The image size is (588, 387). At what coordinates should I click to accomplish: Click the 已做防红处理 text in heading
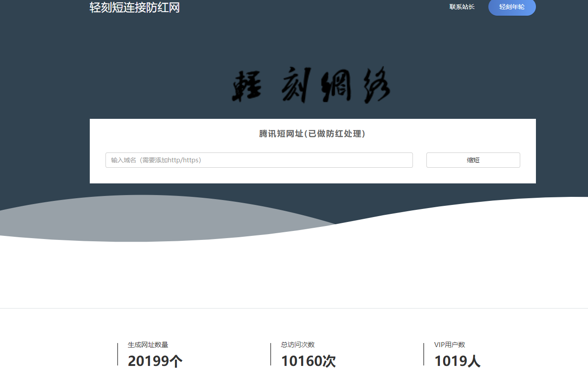coord(335,133)
